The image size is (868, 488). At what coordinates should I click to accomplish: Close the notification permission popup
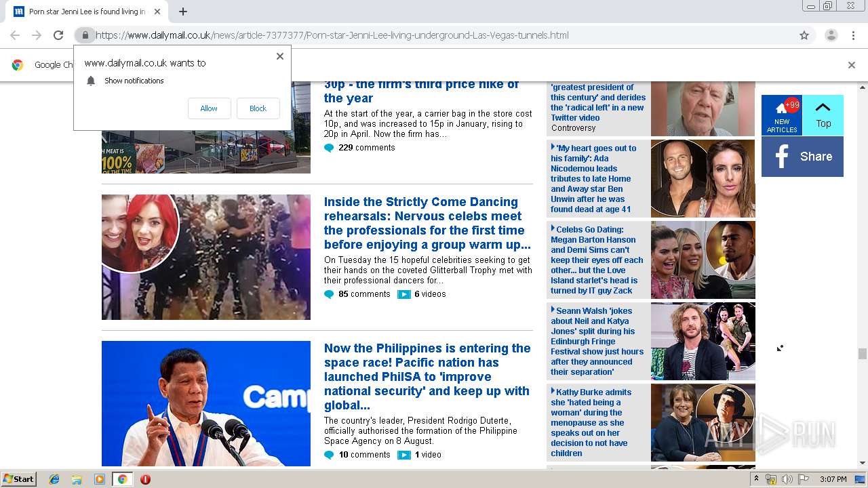(x=279, y=56)
